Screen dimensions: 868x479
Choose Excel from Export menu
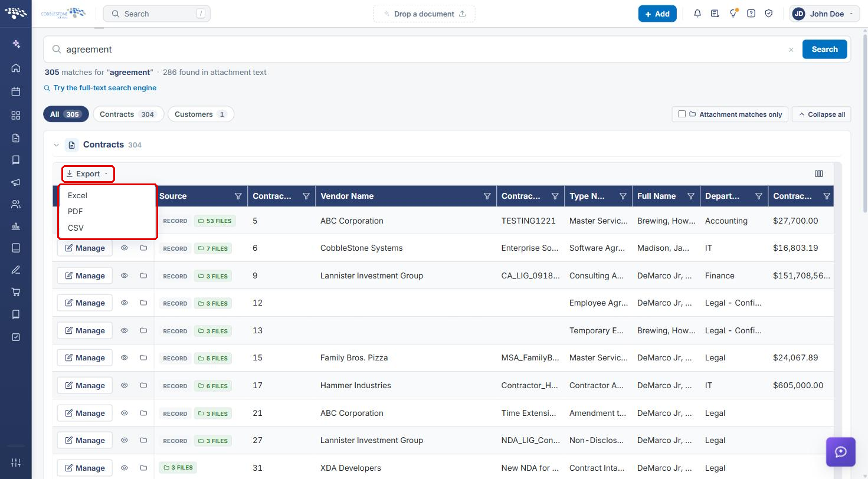(x=107, y=195)
